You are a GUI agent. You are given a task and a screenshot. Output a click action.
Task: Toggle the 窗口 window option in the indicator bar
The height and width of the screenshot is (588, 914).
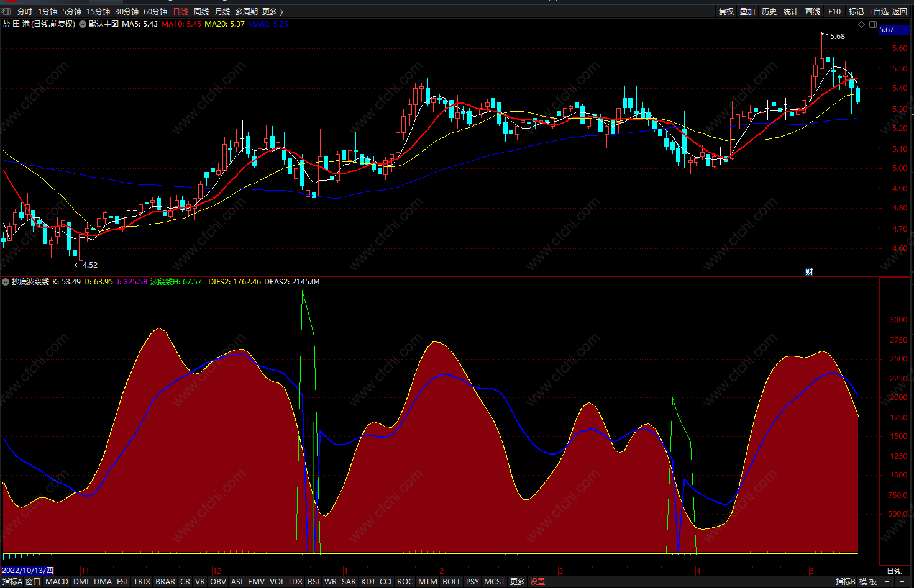pos(33,582)
